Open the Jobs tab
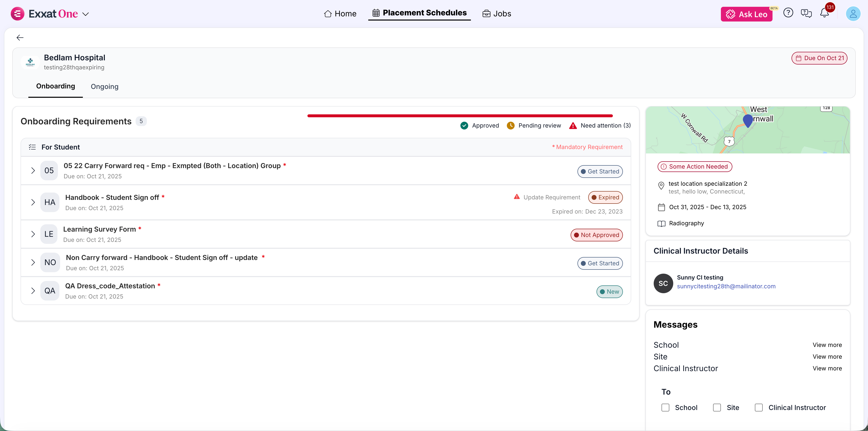The height and width of the screenshot is (431, 868). point(497,14)
